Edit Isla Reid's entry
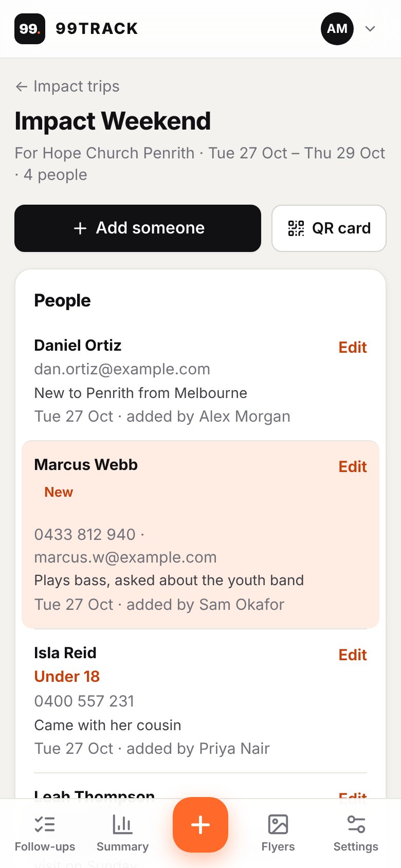401x868 pixels. (353, 655)
